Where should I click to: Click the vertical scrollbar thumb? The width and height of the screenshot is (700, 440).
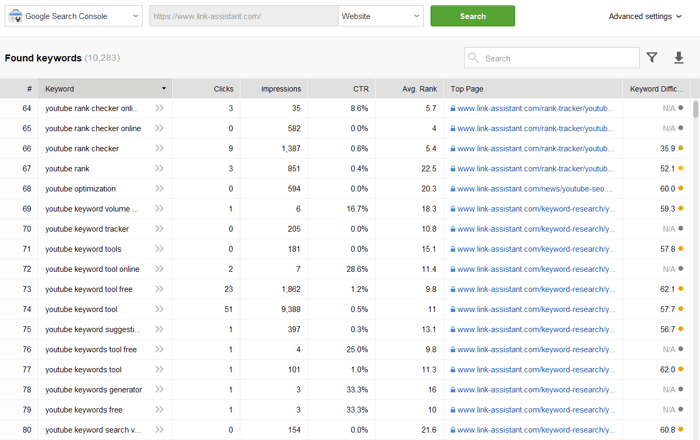coord(695,109)
